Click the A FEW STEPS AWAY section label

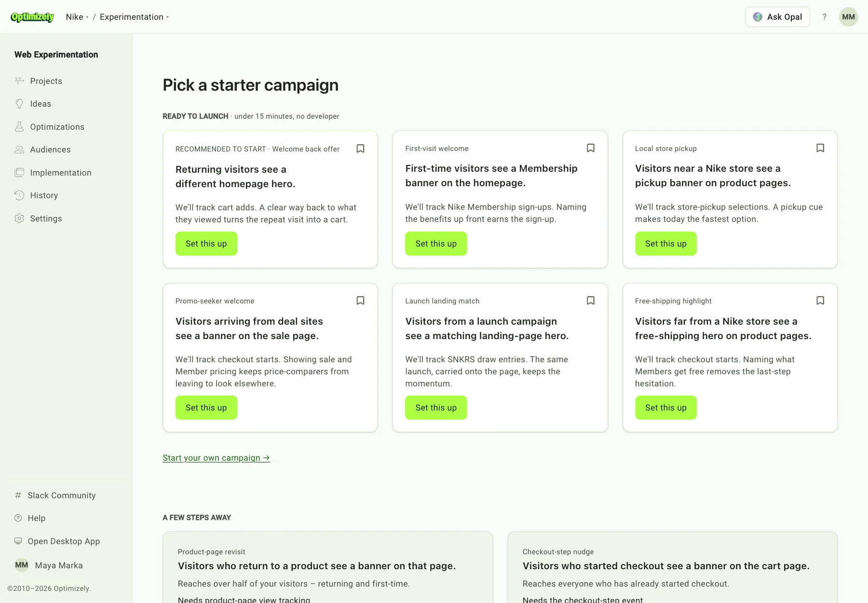(x=197, y=518)
